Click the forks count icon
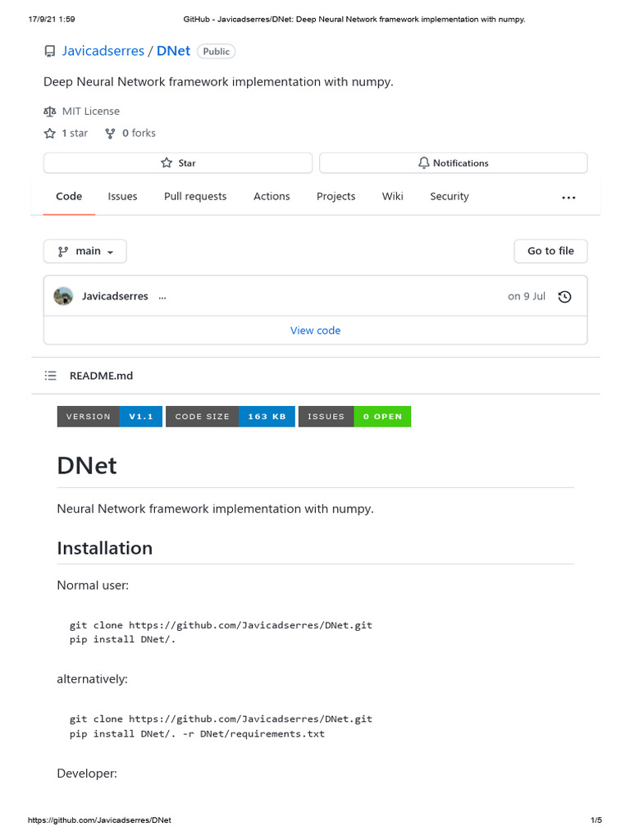 coord(110,133)
